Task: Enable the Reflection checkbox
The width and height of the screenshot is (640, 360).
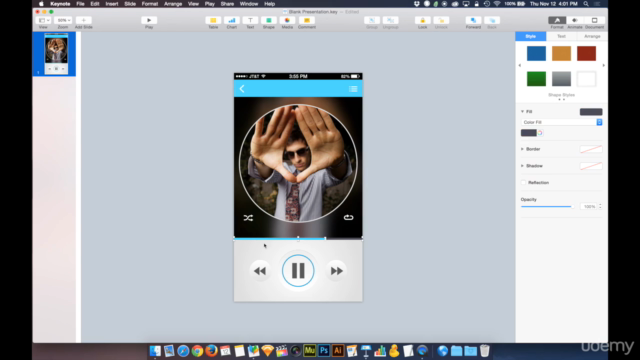Action: [x=523, y=182]
